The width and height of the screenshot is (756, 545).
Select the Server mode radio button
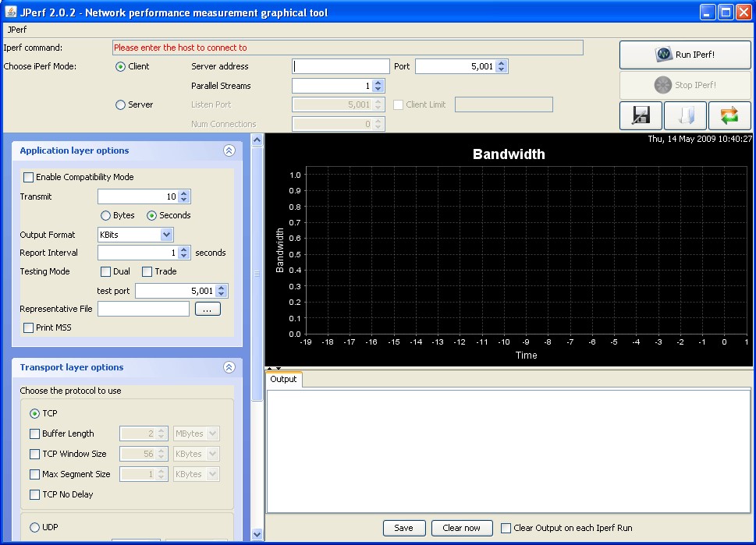coord(120,105)
